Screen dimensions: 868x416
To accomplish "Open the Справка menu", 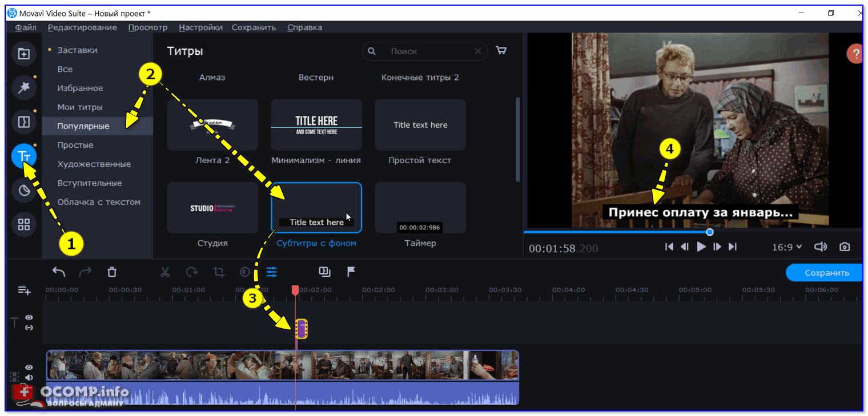I will [x=304, y=27].
